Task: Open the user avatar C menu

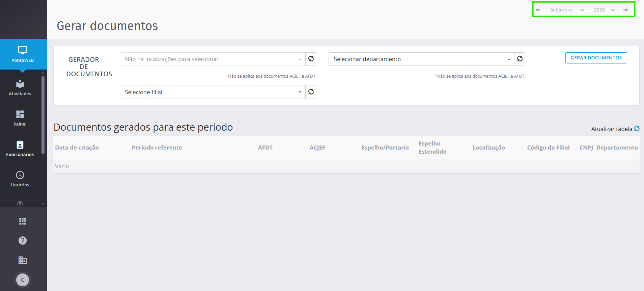Action: [23, 280]
